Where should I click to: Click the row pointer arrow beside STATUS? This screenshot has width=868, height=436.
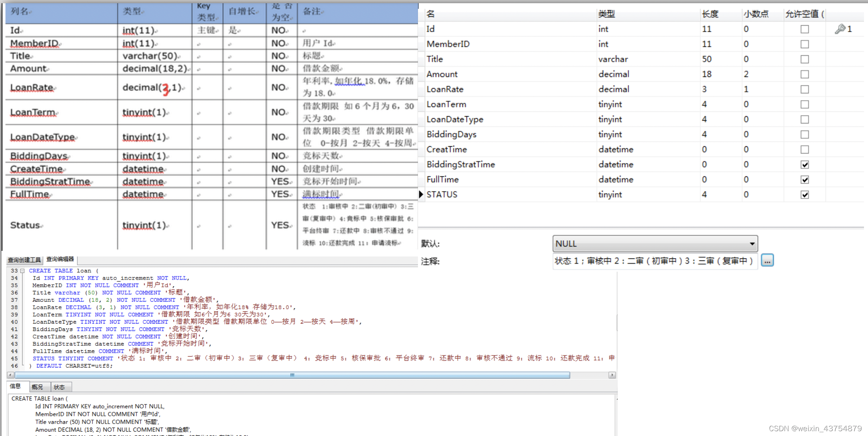421,194
